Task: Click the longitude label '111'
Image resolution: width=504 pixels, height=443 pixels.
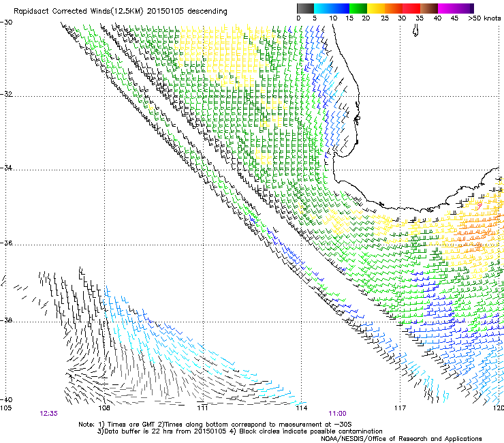Action: (x=202, y=408)
